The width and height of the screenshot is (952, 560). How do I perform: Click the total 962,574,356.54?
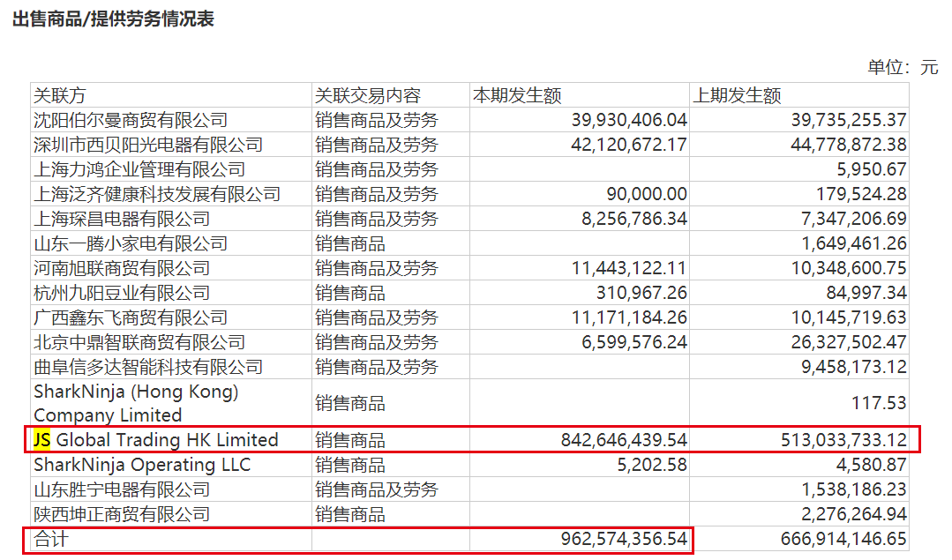pyautogui.click(x=624, y=540)
